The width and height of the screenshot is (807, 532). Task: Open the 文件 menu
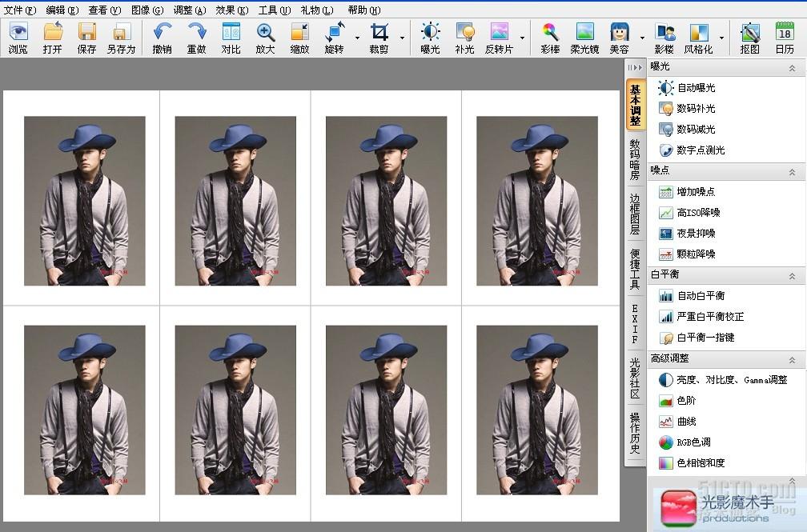point(20,10)
